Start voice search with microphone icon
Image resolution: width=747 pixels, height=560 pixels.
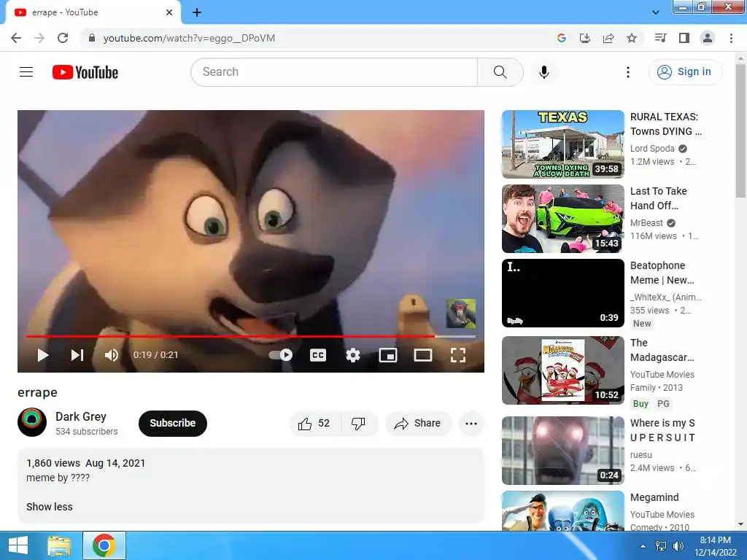click(x=543, y=72)
